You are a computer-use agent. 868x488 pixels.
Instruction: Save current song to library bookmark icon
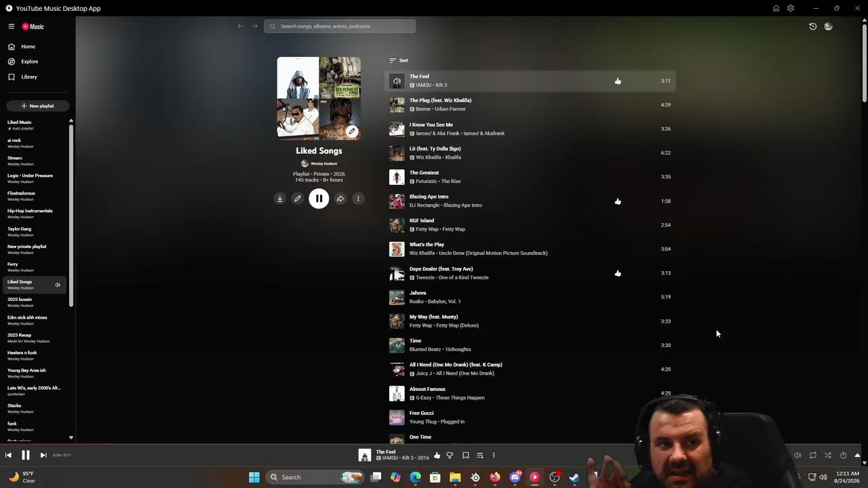465,455
